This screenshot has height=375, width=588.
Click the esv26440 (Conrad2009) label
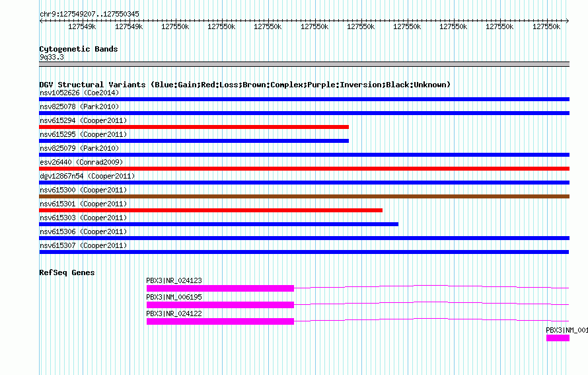tap(81, 162)
